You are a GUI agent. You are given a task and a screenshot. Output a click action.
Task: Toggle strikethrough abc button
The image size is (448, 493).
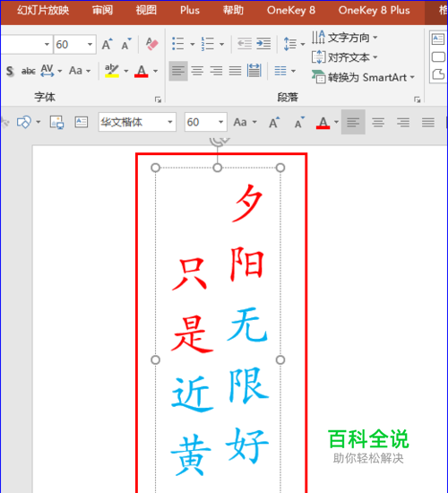[x=29, y=71]
